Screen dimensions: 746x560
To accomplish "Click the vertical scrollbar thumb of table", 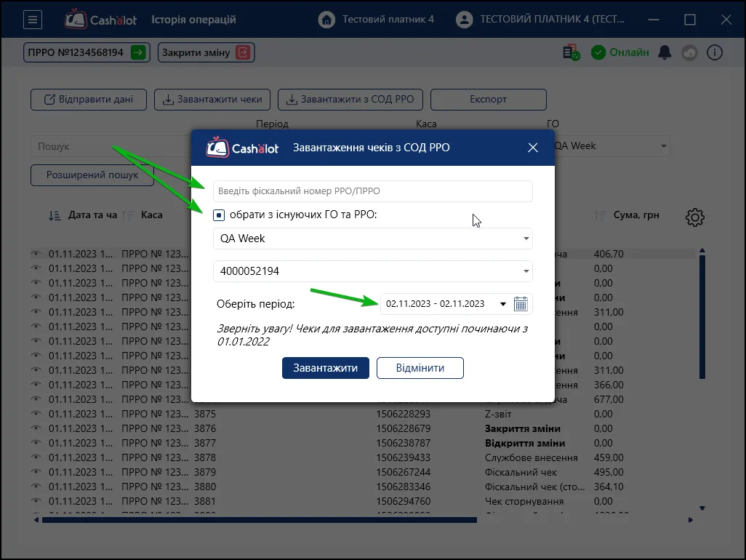I will (x=702, y=317).
